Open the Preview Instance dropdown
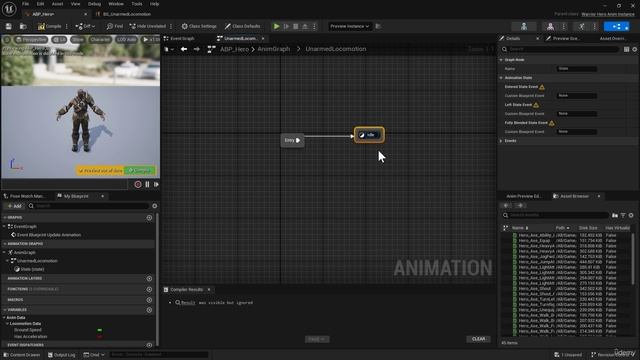The height and width of the screenshot is (360, 640). [349, 26]
